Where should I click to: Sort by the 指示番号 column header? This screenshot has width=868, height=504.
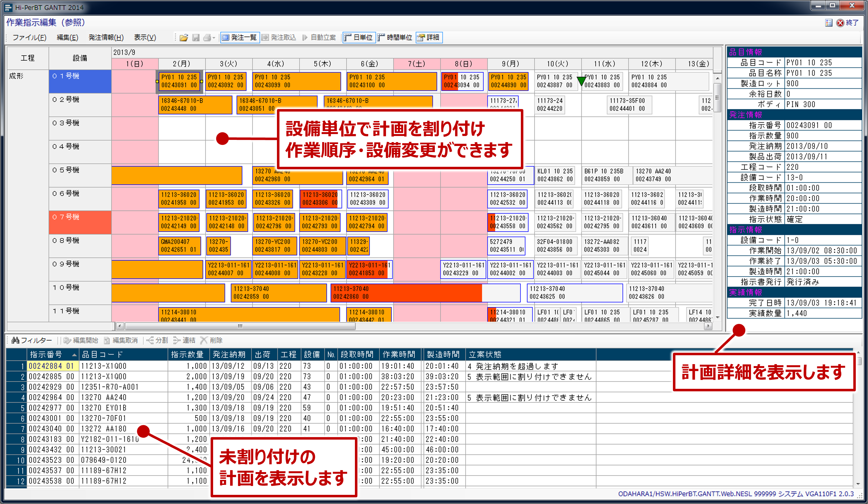tap(53, 354)
